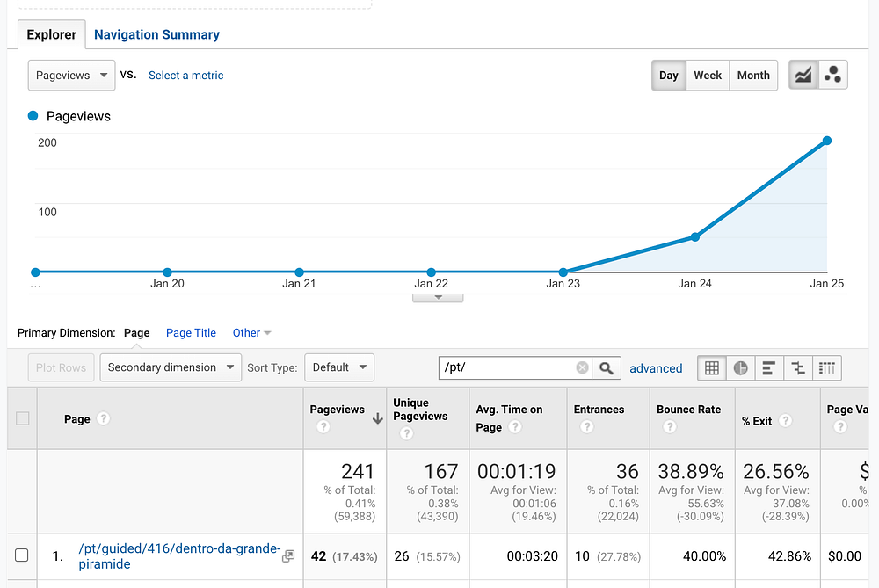Open help for Entrances column
Image resolution: width=879 pixels, height=588 pixels.
tap(587, 427)
